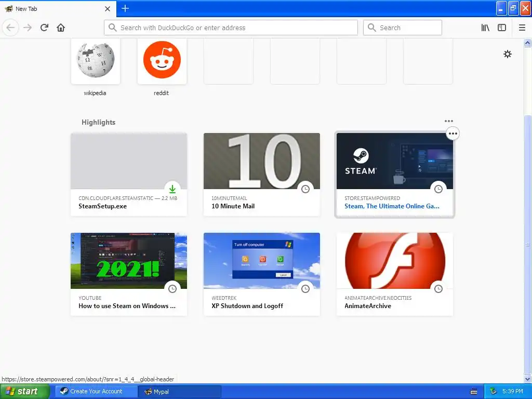Click the on-screen keyboard tray icon

click(474, 392)
